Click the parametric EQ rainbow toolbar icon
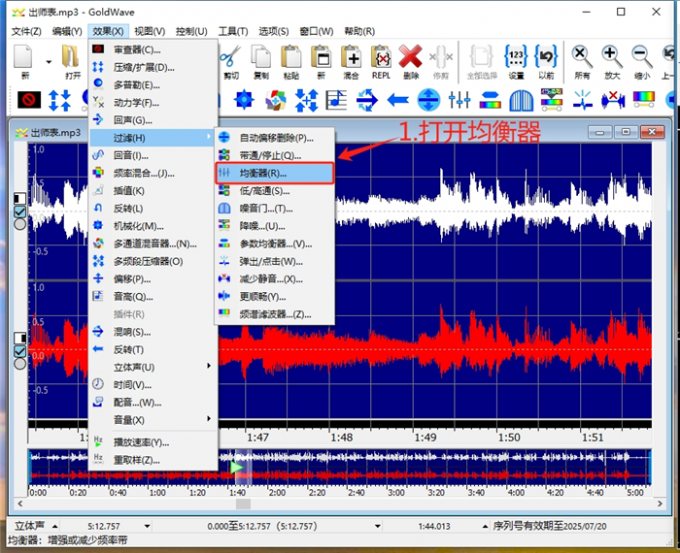 (x=490, y=100)
